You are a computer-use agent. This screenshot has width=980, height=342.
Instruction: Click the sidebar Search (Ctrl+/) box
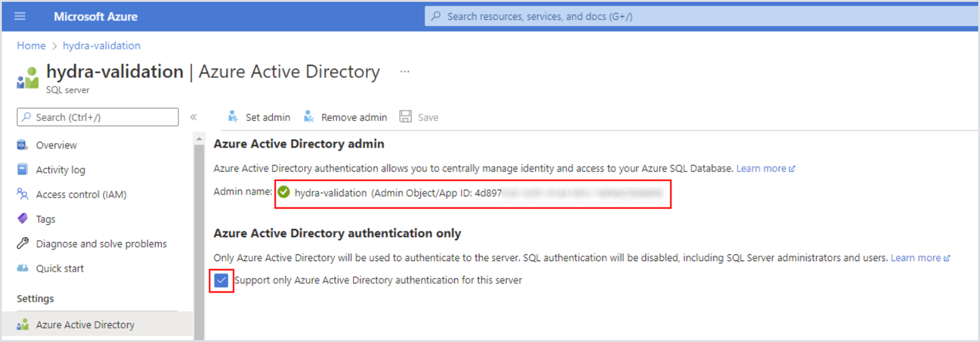98,117
